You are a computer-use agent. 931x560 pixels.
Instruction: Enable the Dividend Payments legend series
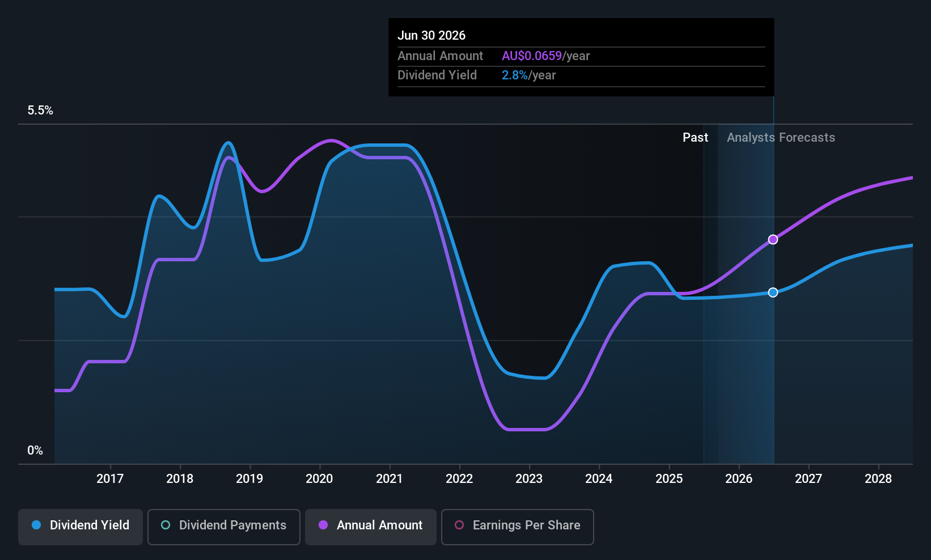tap(224, 527)
